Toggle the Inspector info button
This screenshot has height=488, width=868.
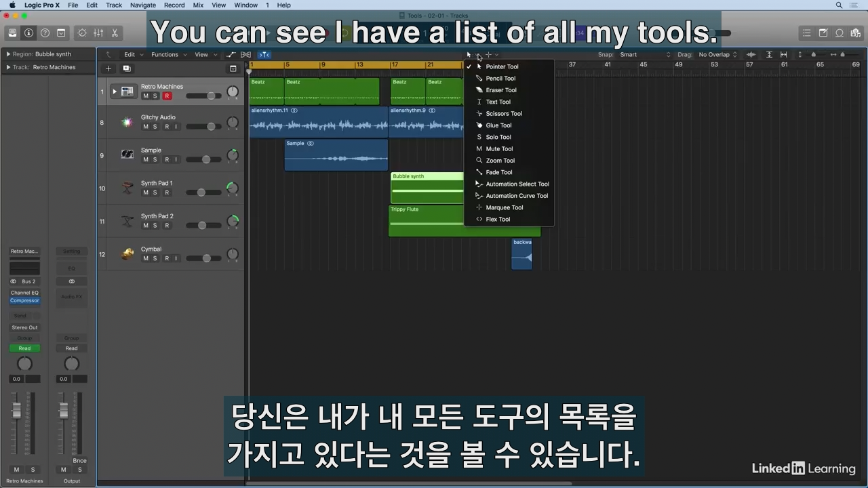point(28,33)
